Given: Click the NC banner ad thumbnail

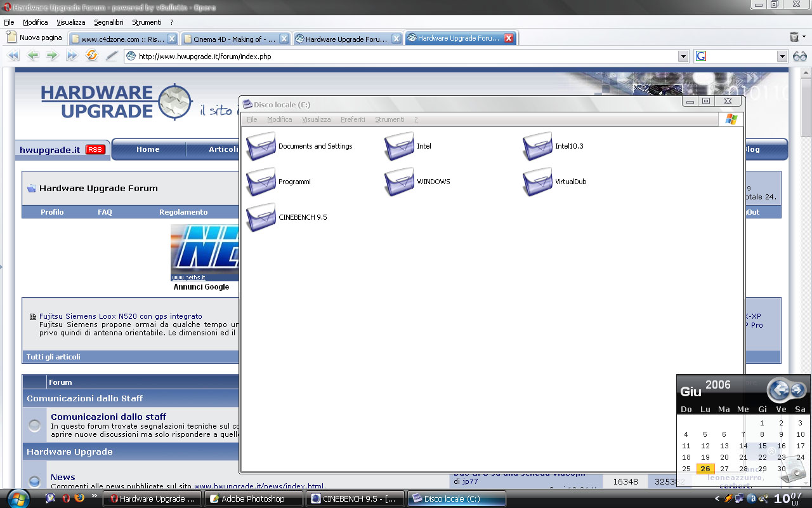Looking at the screenshot, I should [204, 252].
